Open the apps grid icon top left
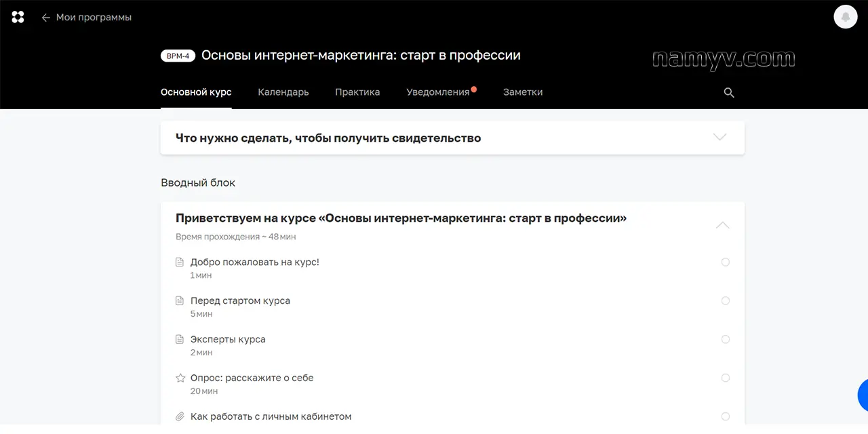 17,17
